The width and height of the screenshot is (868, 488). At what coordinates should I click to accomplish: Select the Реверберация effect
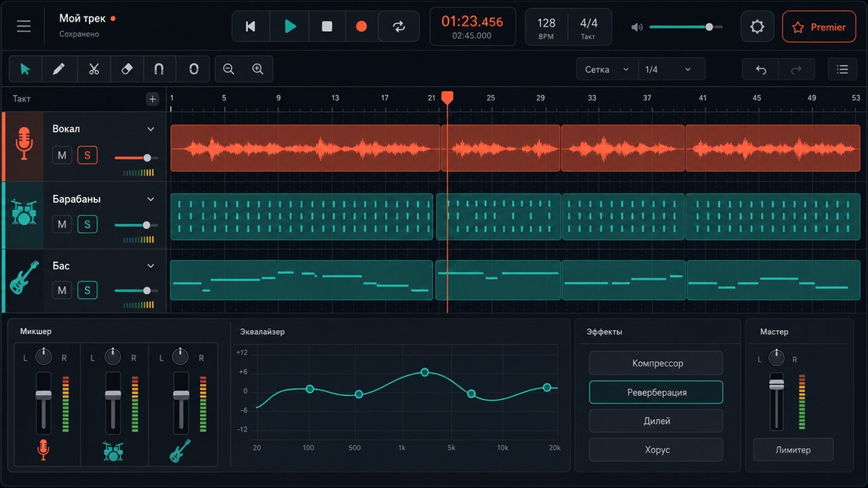(x=656, y=392)
